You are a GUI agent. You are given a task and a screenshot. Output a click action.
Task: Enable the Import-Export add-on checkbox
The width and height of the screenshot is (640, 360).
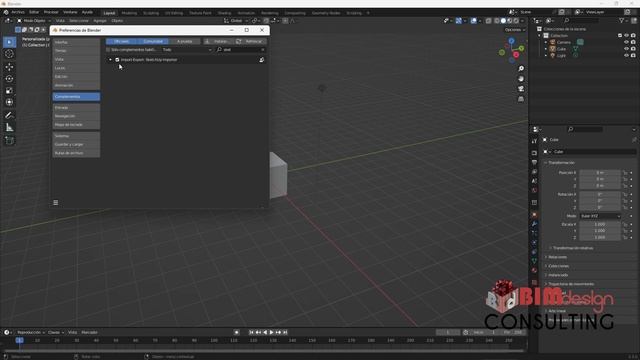pyautogui.click(x=117, y=60)
